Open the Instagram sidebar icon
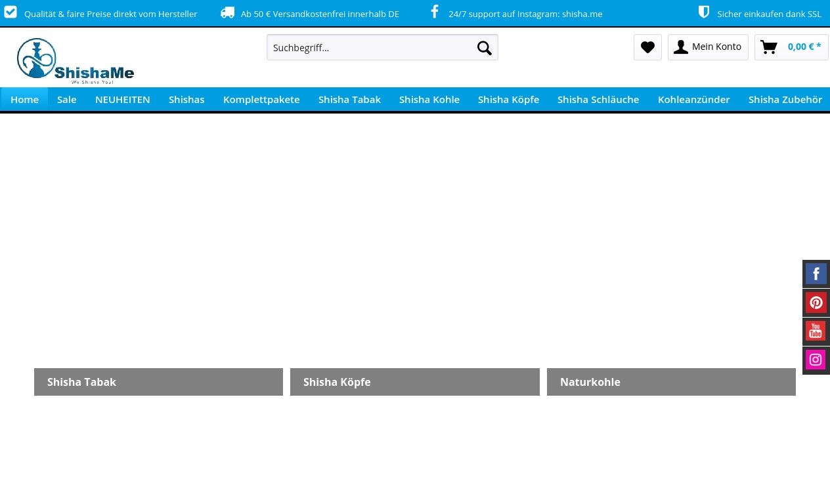The image size is (830, 504). click(x=816, y=360)
